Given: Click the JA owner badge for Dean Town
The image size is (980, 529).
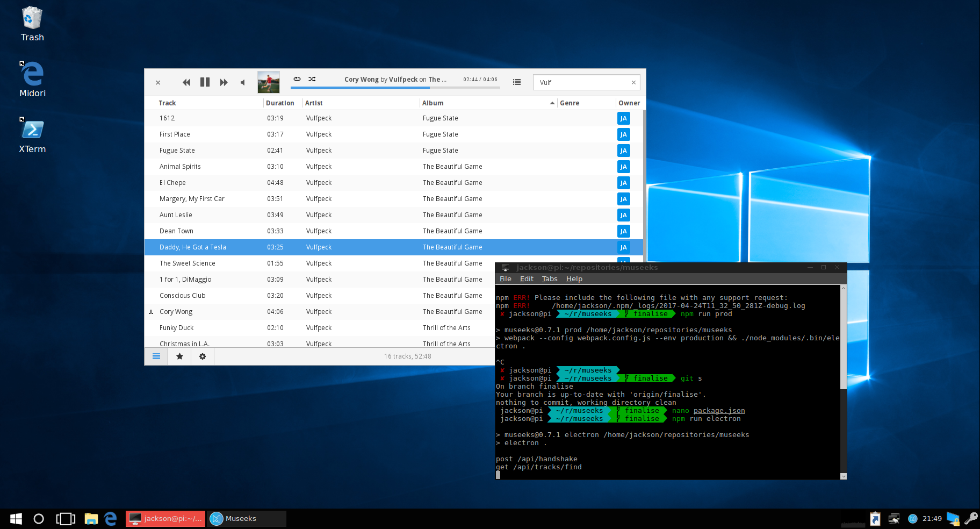Looking at the screenshot, I should [x=623, y=231].
